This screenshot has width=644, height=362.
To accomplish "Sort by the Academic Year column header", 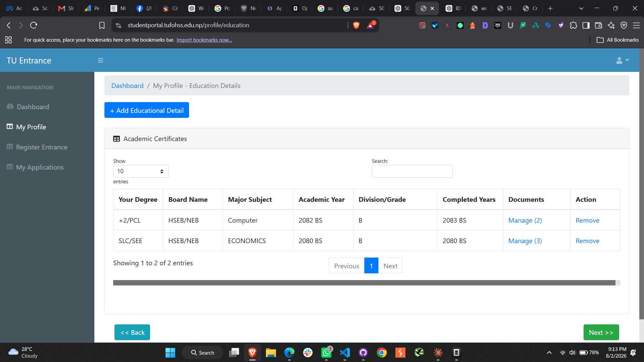I will tap(323, 199).
